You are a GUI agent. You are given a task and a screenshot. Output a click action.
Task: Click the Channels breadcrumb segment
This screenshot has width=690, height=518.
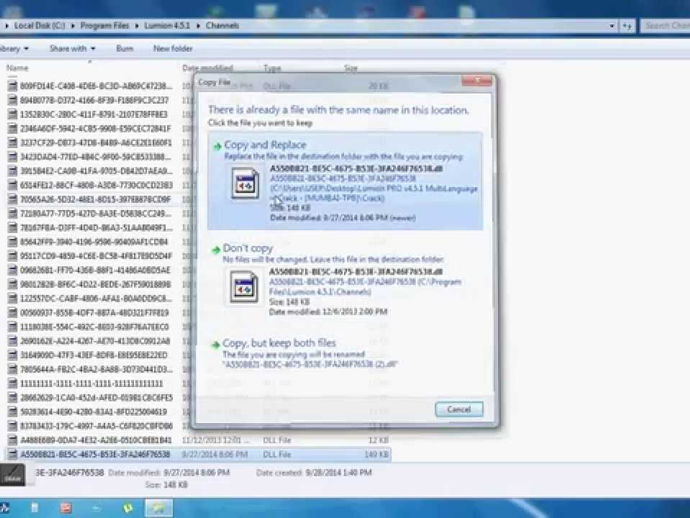(222, 26)
